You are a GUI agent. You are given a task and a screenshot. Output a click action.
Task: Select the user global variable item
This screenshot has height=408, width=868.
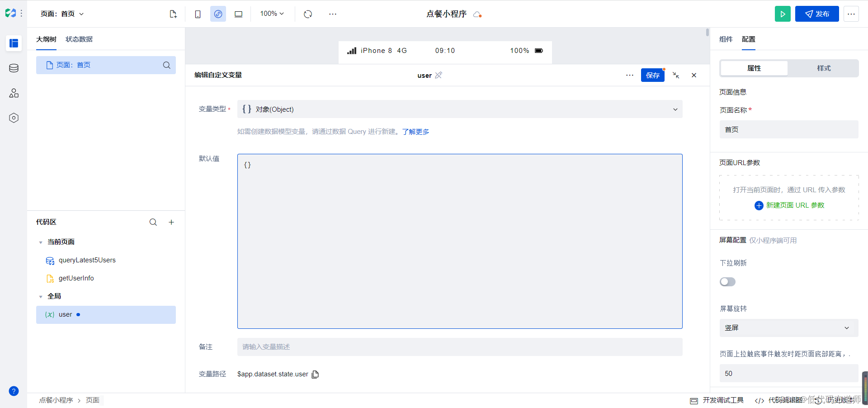(x=106, y=315)
